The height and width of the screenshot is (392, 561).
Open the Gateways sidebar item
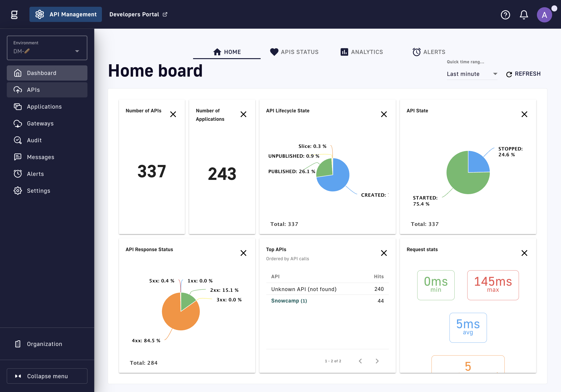tap(47, 123)
